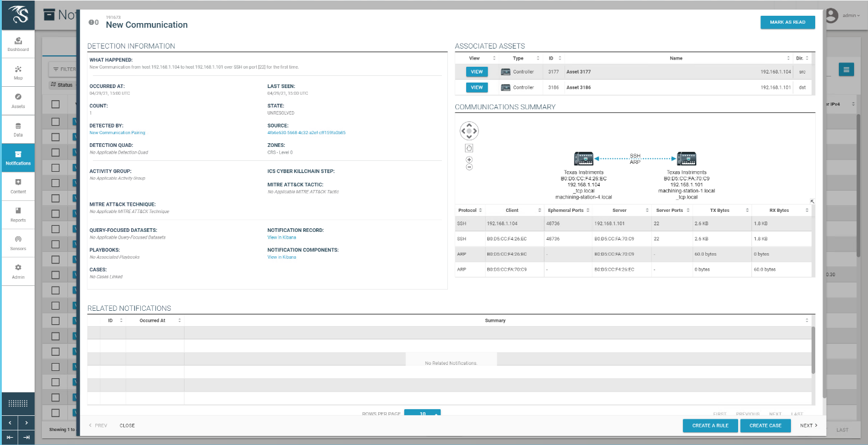Open the Map view in sidebar
Viewport: 868px width, 445px height.
point(18,73)
